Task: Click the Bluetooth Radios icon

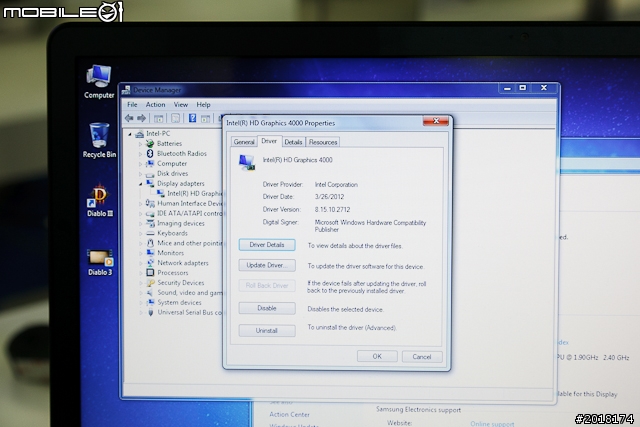Action: [150, 153]
